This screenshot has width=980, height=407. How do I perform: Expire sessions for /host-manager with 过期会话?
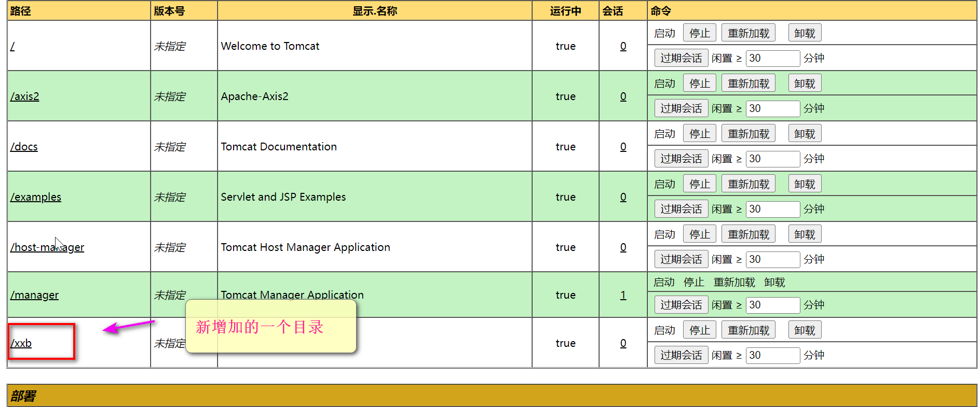pyautogui.click(x=681, y=259)
